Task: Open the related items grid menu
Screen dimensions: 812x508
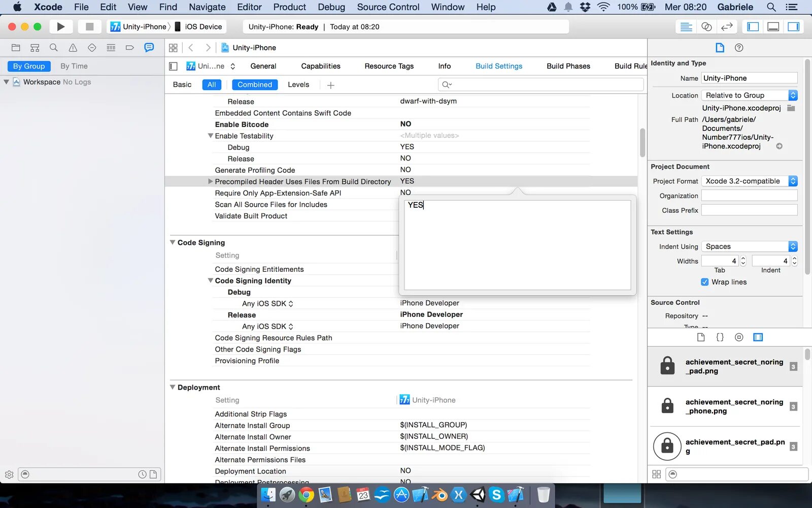Action: point(173,48)
